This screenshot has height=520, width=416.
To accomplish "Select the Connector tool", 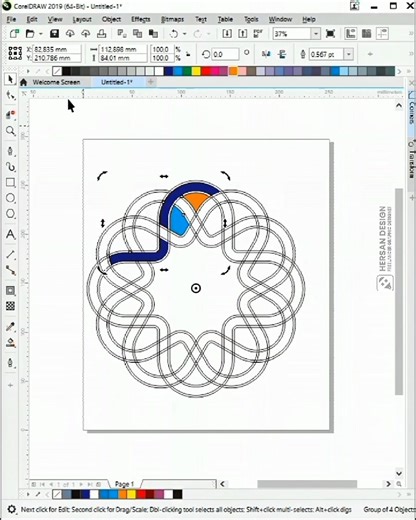I will 10,270.
